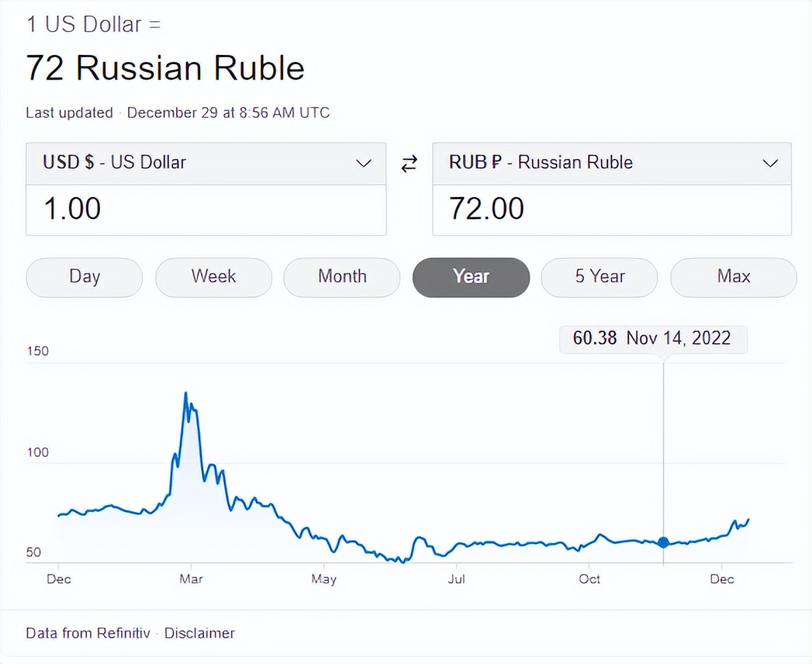The image size is (812, 664).
Task: Click the Data from Refinitiv text
Action: (x=88, y=633)
